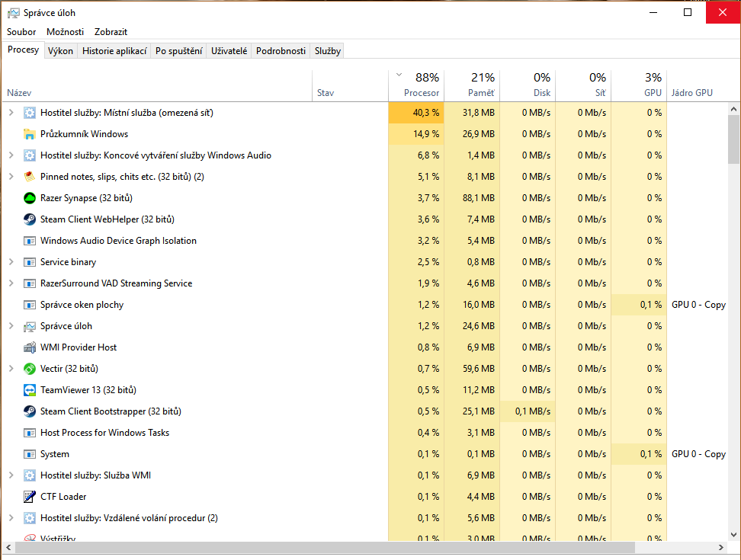Image resolution: width=741 pixels, height=560 pixels.
Task: Switch to the Výkon tab
Action: click(x=60, y=51)
